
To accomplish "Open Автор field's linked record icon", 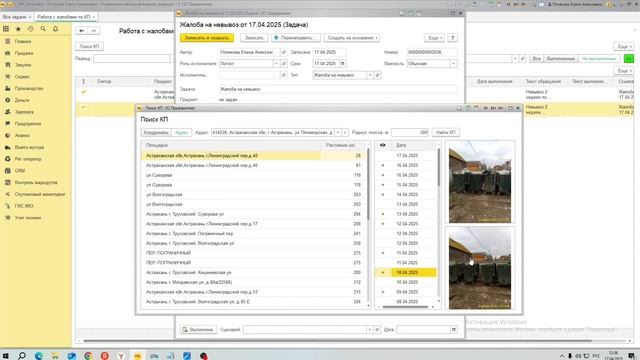I will coord(284,52).
